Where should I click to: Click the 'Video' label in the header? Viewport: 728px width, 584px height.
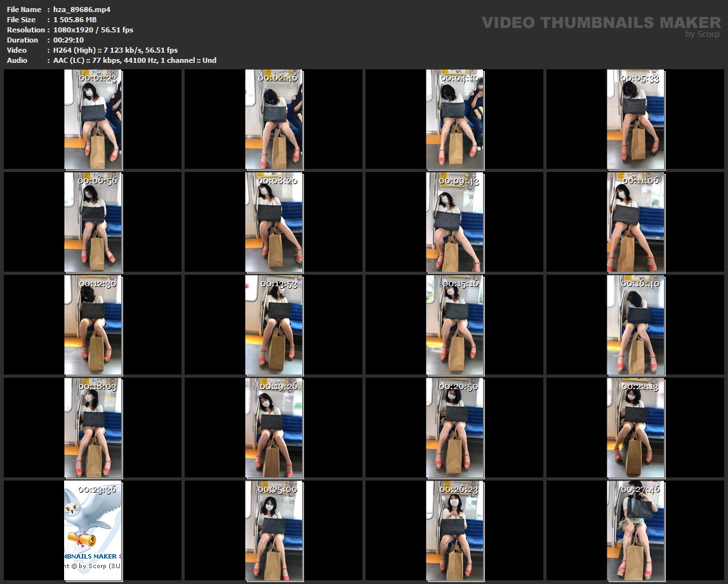pos(17,50)
